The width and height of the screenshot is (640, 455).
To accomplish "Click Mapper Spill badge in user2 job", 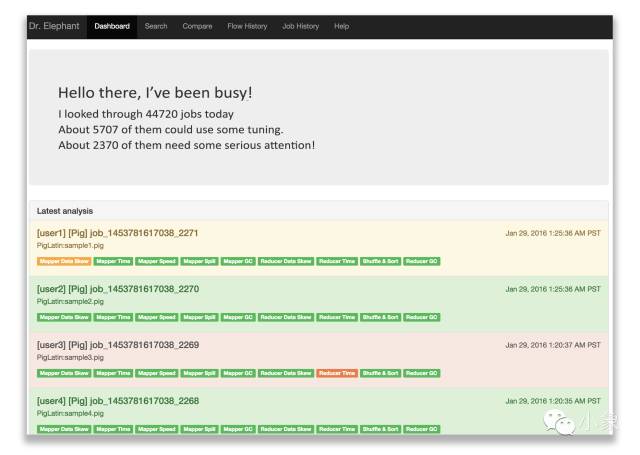I will (x=200, y=317).
